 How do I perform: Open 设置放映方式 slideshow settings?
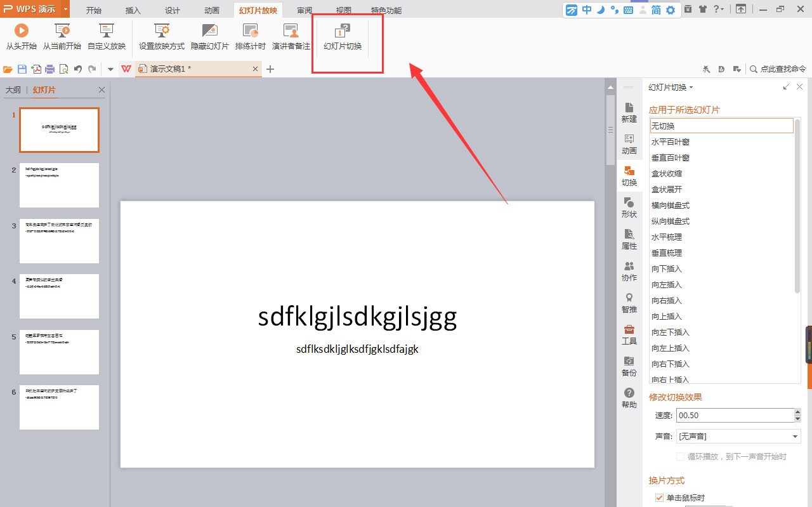click(162, 37)
